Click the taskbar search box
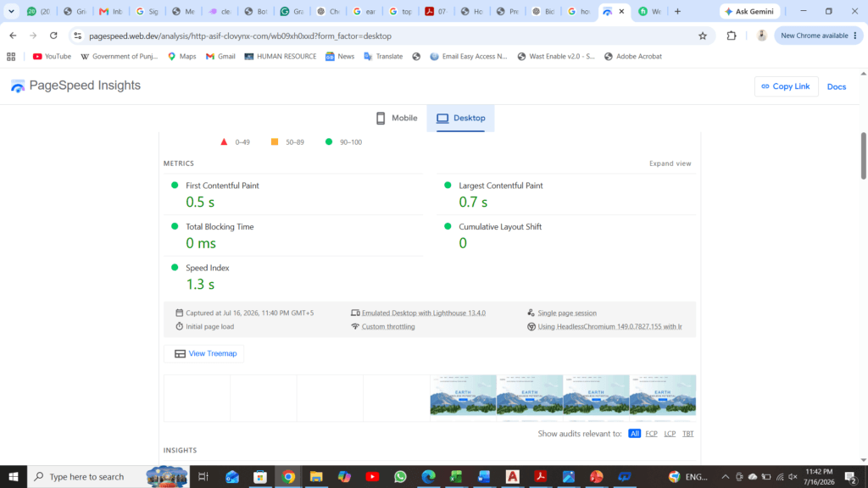This screenshot has height=488, width=868. pos(108,476)
